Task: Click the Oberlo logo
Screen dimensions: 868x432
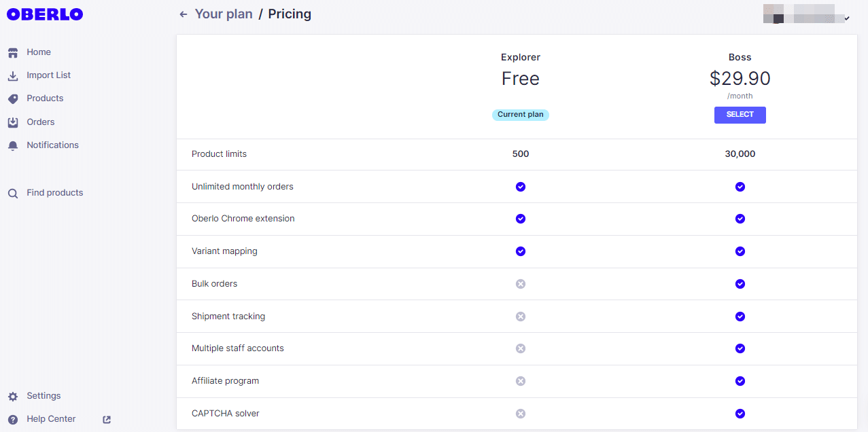Action: coord(45,14)
